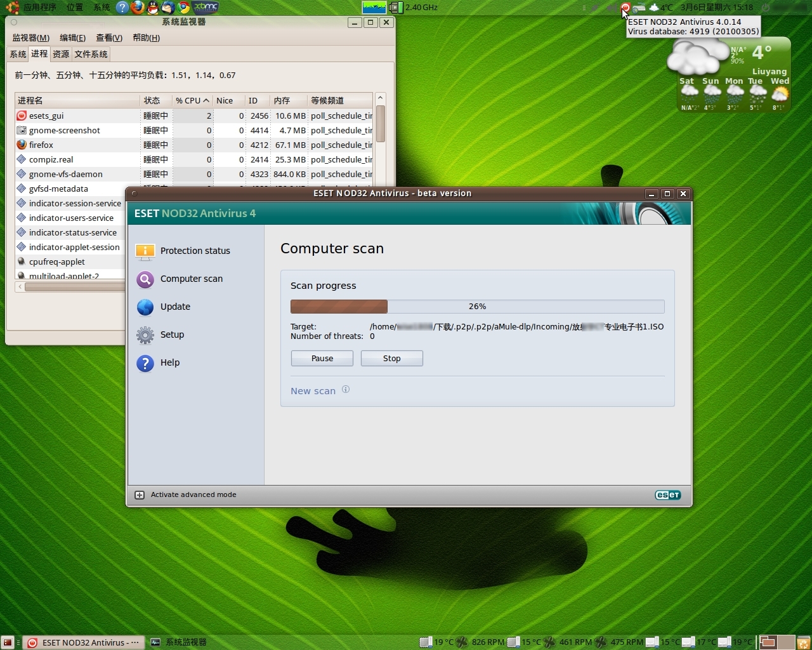Click the CPU frequency chip icon
Image resolution: width=812 pixels, height=650 pixels.
pyautogui.click(x=396, y=8)
